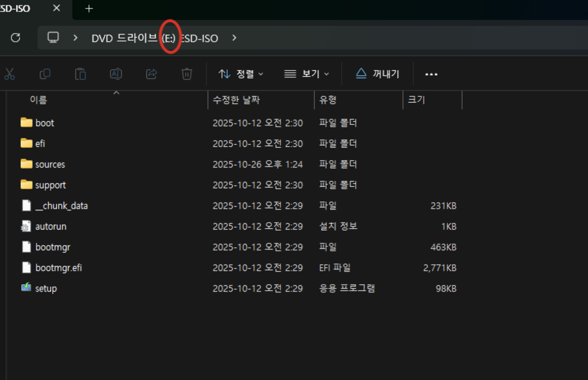Select the support folder icon

(26, 184)
